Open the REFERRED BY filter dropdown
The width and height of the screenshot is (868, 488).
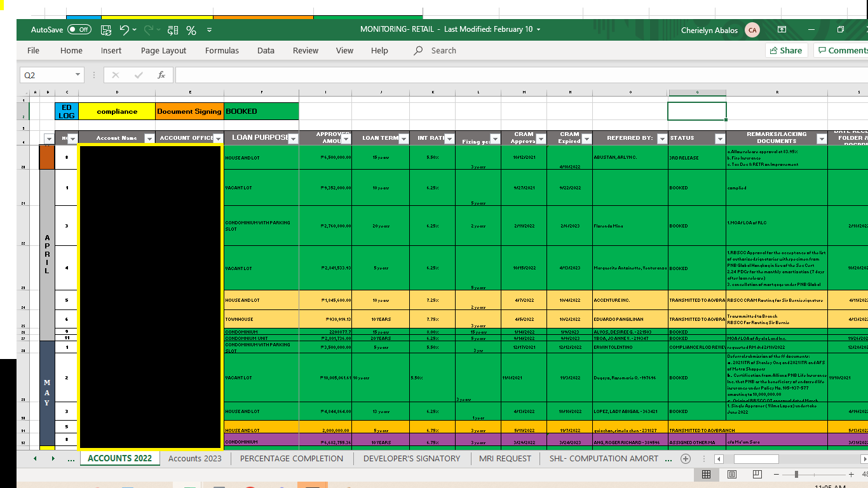pyautogui.click(x=662, y=139)
